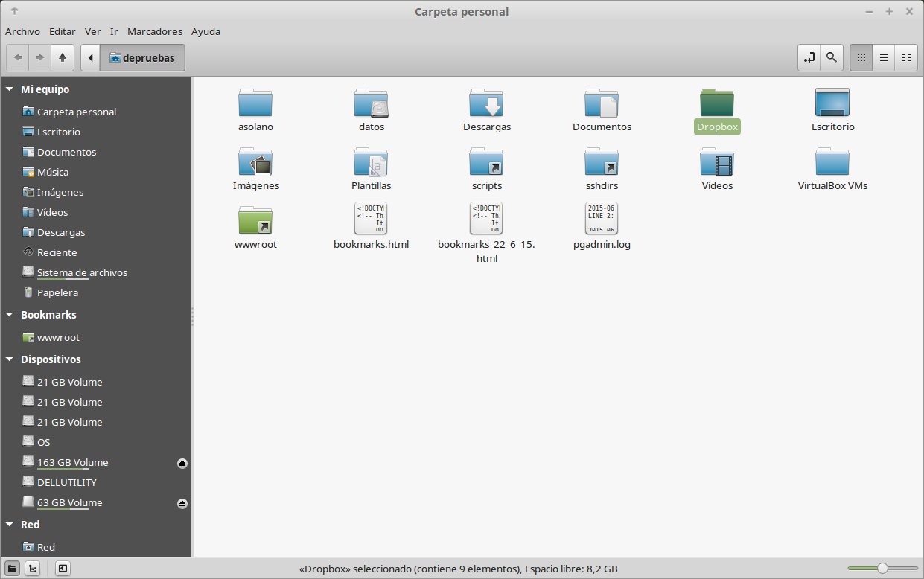This screenshot has height=579, width=924.
Task: Select the Imágenes folder icon in the main pane
Action: point(255,161)
